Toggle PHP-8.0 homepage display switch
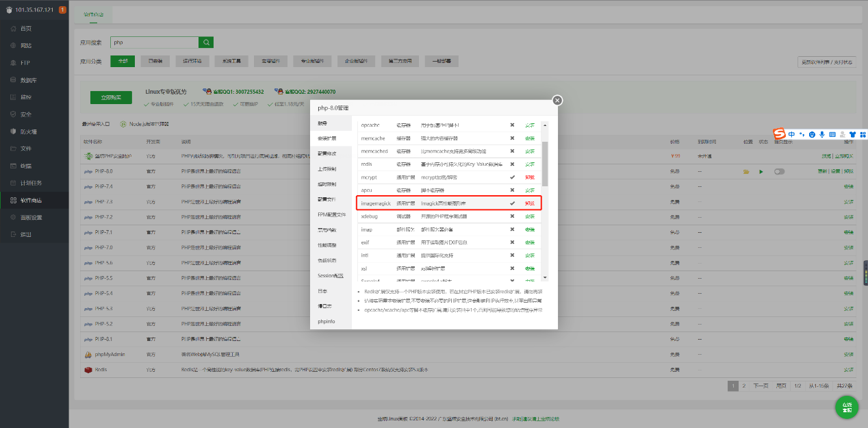Screen dimensions: 868x428 [x=779, y=172]
